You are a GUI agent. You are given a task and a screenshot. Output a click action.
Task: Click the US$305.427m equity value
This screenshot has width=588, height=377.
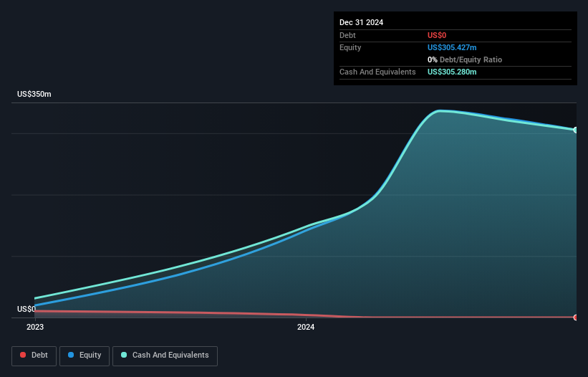click(452, 47)
